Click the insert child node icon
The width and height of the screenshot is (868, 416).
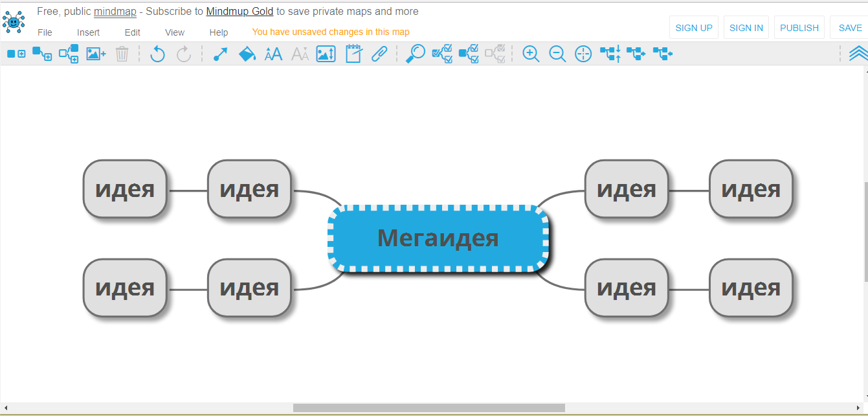point(42,54)
